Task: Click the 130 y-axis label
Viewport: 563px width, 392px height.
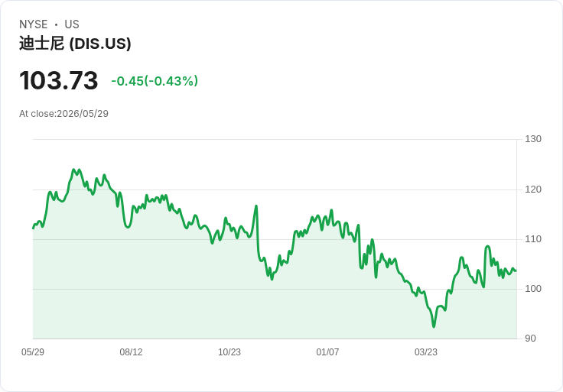Action: (533, 139)
